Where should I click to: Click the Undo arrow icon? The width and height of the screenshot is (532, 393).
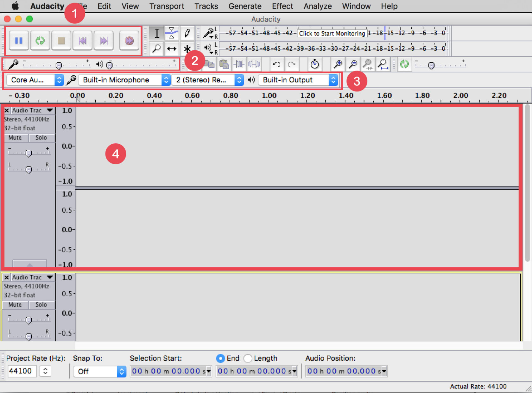(276, 64)
